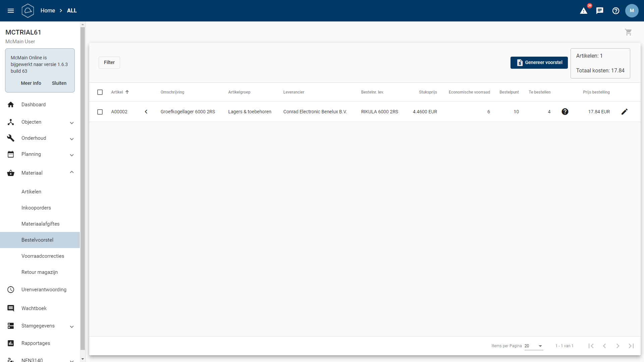The height and width of the screenshot is (362, 644).
Task: Check the checkbox for article A00002
Action: pyautogui.click(x=100, y=112)
